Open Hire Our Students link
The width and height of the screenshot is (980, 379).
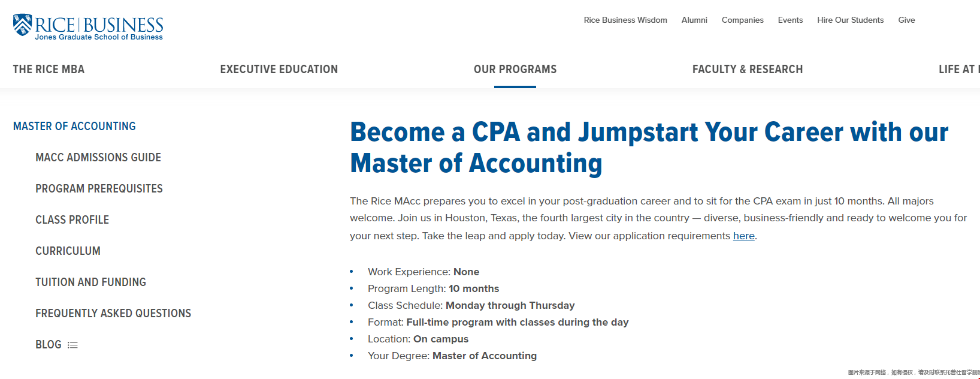click(850, 20)
